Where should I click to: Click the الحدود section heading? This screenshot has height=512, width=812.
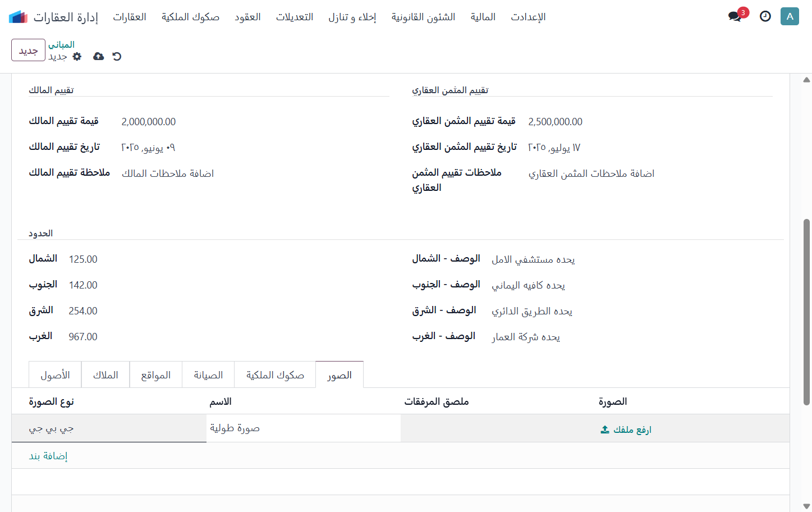[x=40, y=233]
